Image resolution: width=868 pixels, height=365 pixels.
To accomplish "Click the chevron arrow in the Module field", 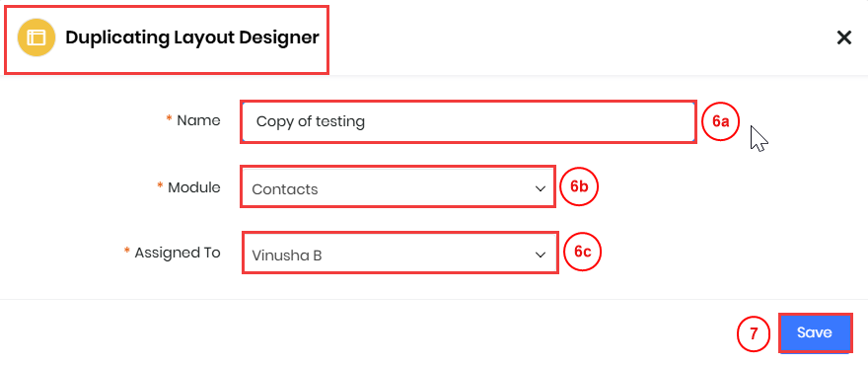I will (x=541, y=188).
